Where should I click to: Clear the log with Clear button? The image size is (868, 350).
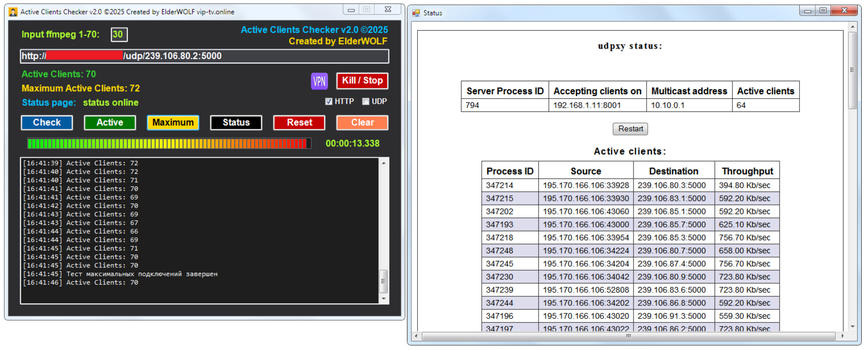coord(362,123)
